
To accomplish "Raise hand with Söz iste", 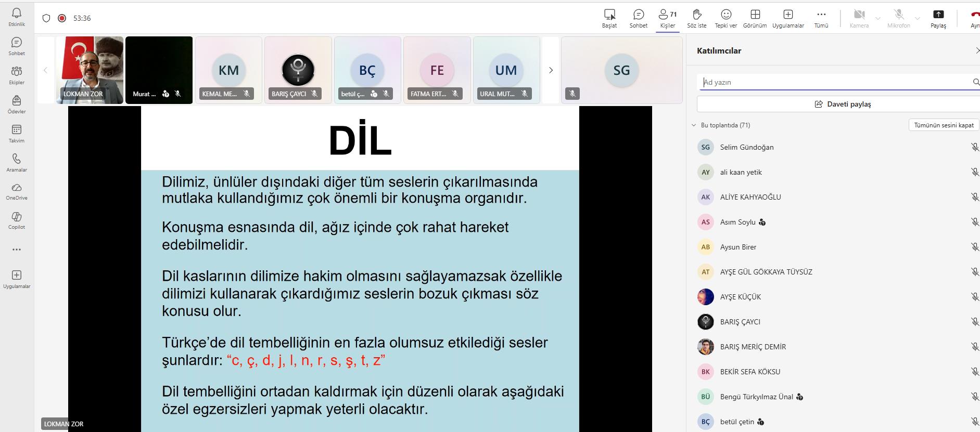I will (x=696, y=18).
